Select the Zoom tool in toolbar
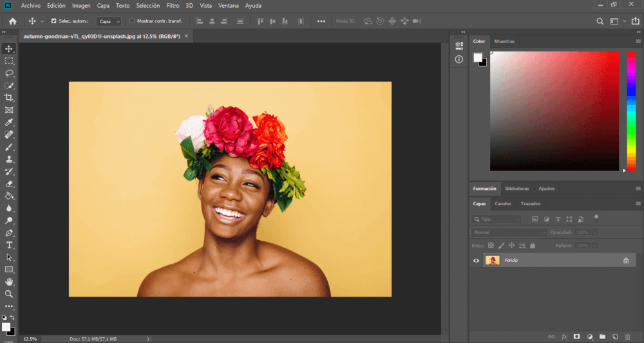 point(9,293)
